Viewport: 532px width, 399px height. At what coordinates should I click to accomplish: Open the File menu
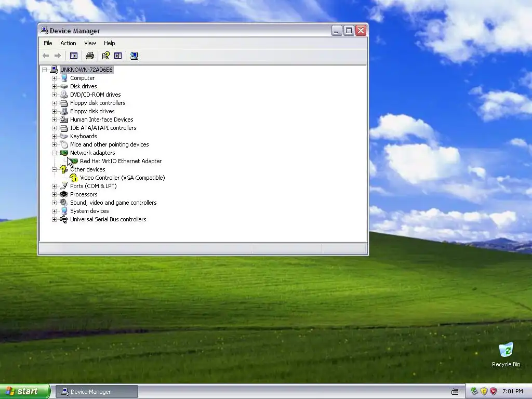pyautogui.click(x=48, y=43)
